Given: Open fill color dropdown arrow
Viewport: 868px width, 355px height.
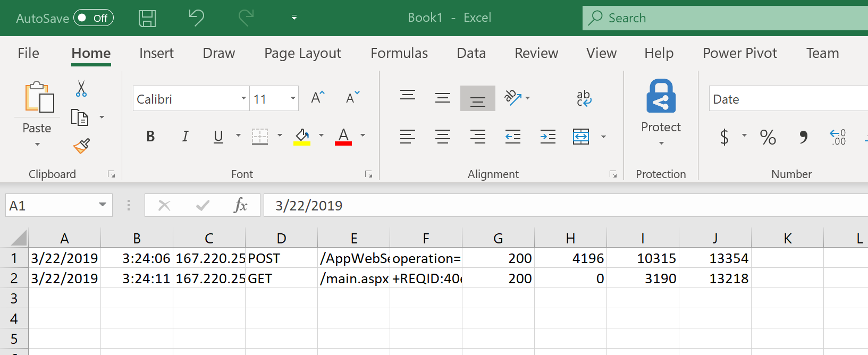Looking at the screenshot, I should (x=321, y=136).
